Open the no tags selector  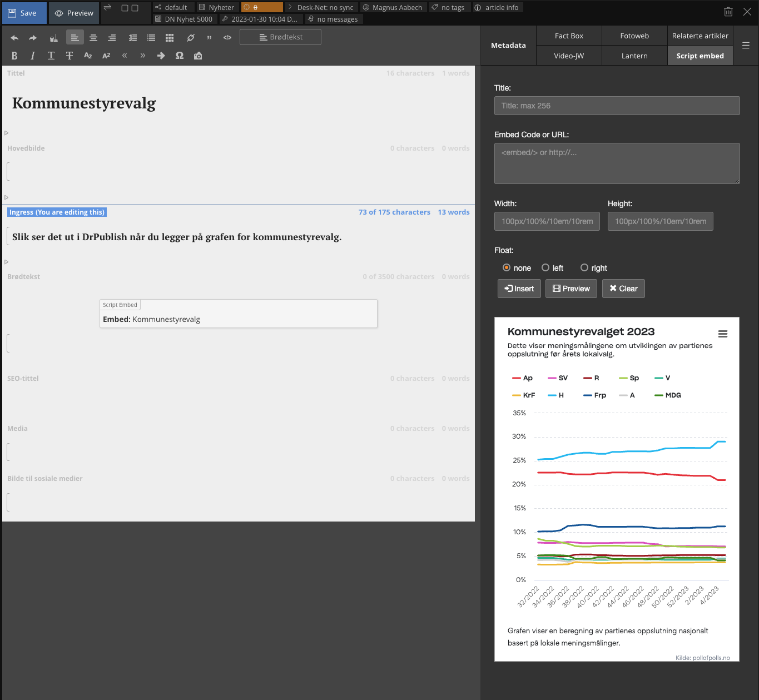pyautogui.click(x=450, y=7)
